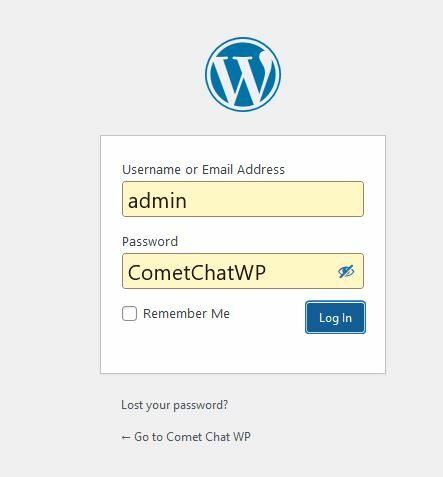This screenshot has width=443, height=477.
Task: Click the Remember Me label text
Action: [186, 313]
